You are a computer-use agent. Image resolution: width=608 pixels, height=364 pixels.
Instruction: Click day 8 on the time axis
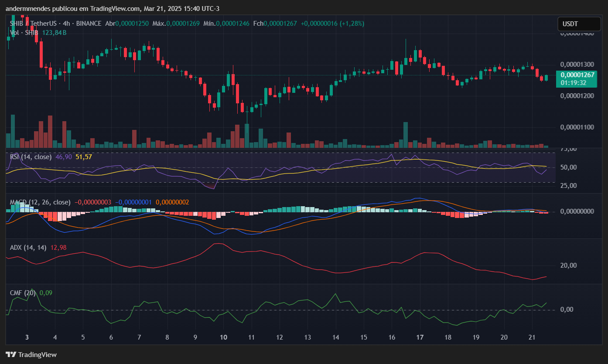(x=167, y=337)
